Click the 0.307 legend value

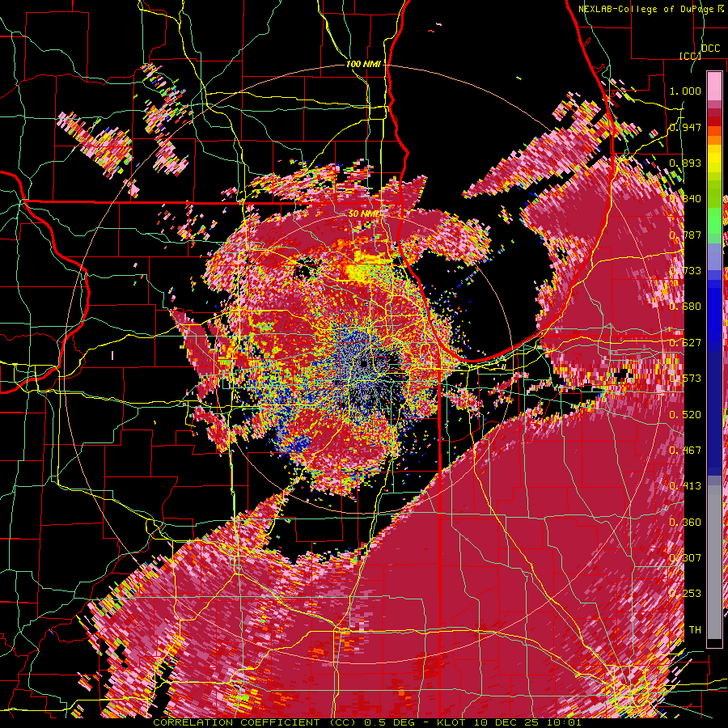685,557
